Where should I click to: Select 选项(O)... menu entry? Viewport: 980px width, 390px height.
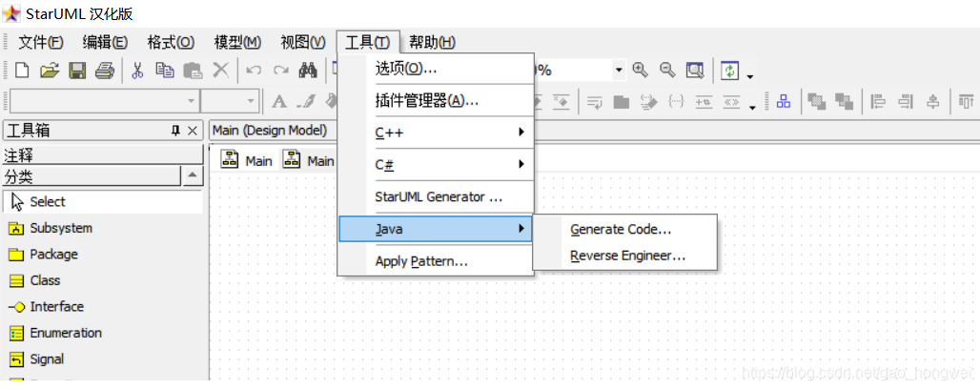[x=436, y=68]
